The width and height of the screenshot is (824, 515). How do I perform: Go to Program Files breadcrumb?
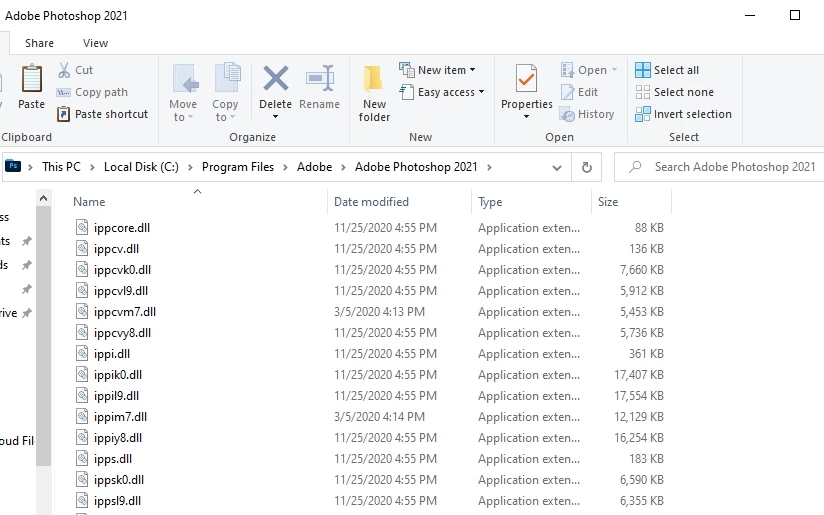tap(238, 167)
